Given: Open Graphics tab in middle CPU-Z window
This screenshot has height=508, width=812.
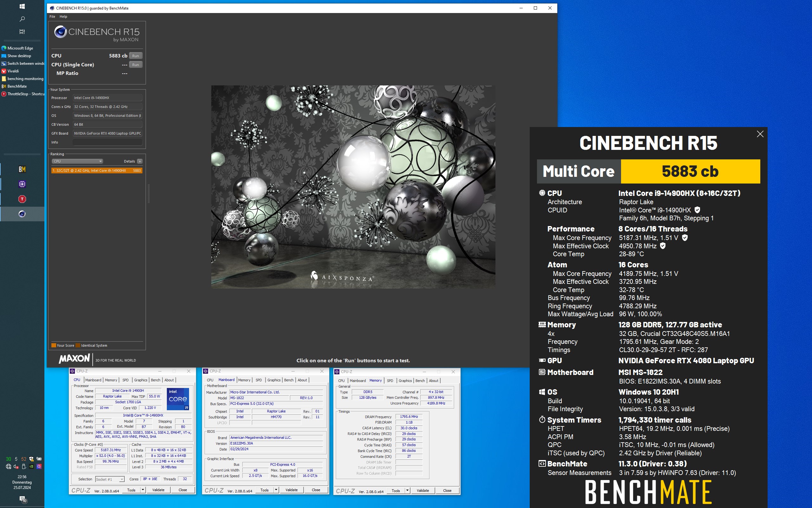Looking at the screenshot, I should pos(274,380).
